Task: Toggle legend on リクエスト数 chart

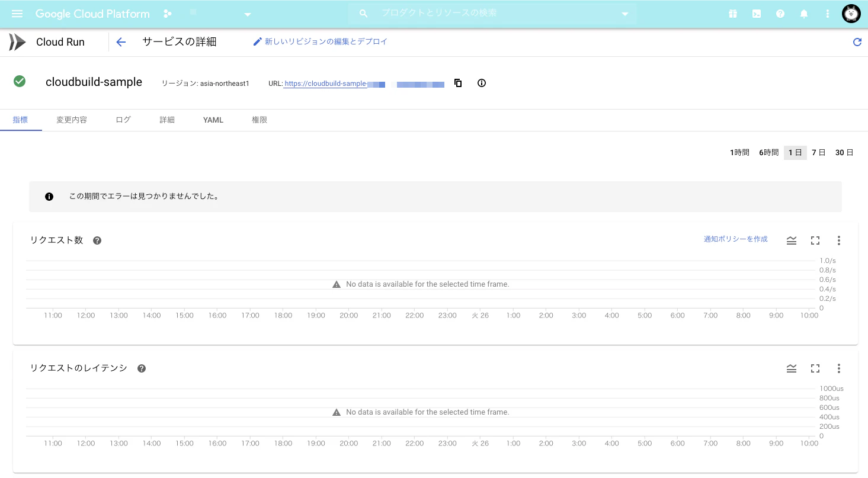Action: pyautogui.click(x=792, y=240)
